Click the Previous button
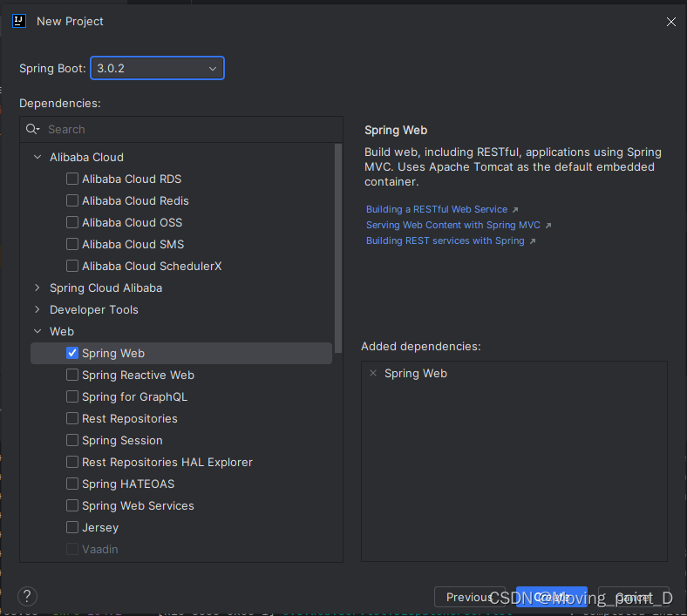The height and width of the screenshot is (616, 687). [x=470, y=597]
